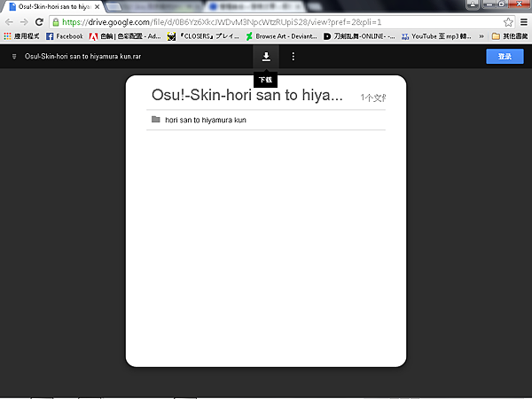
Task: Click the Osu!-Skin-hori san to hiya... heading
Action: coord(246,95)
